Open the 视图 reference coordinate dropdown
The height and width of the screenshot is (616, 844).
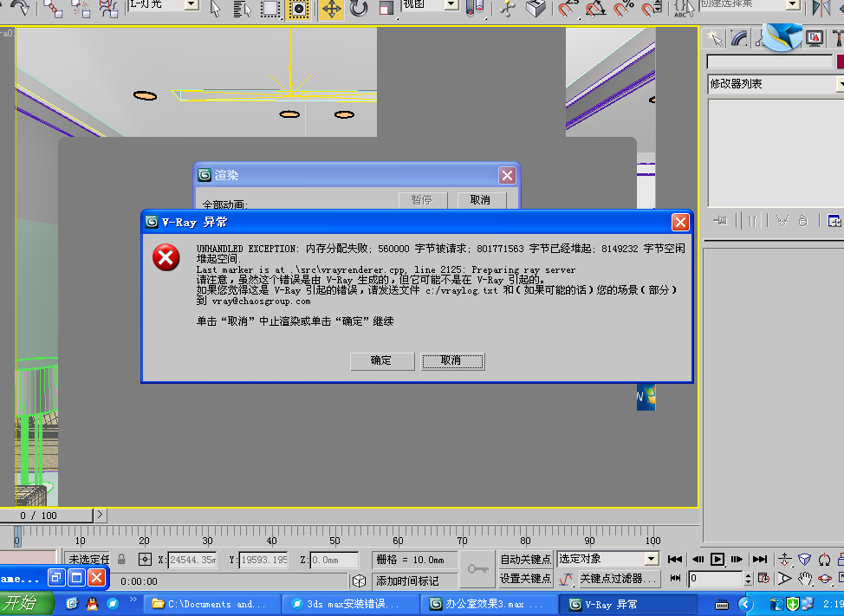pyautogui.click(x=452, y=5)
